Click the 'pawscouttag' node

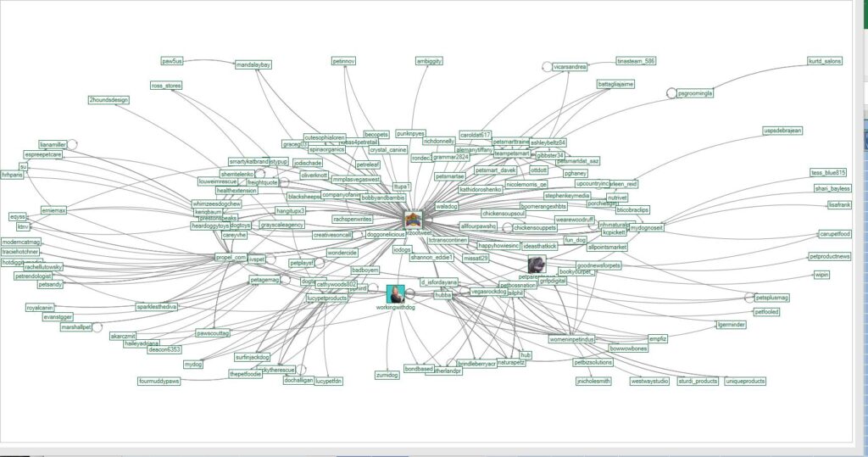click(x=213, y=333)
